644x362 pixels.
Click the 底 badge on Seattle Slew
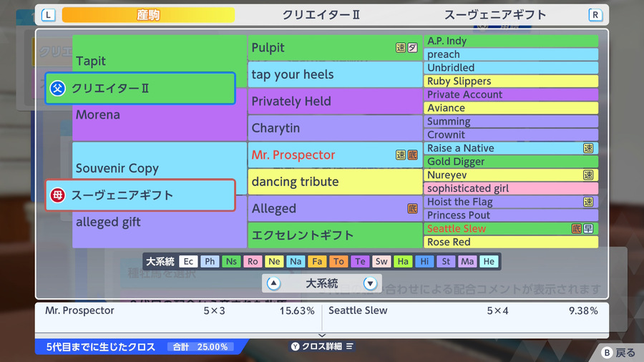tap(577, 229)
